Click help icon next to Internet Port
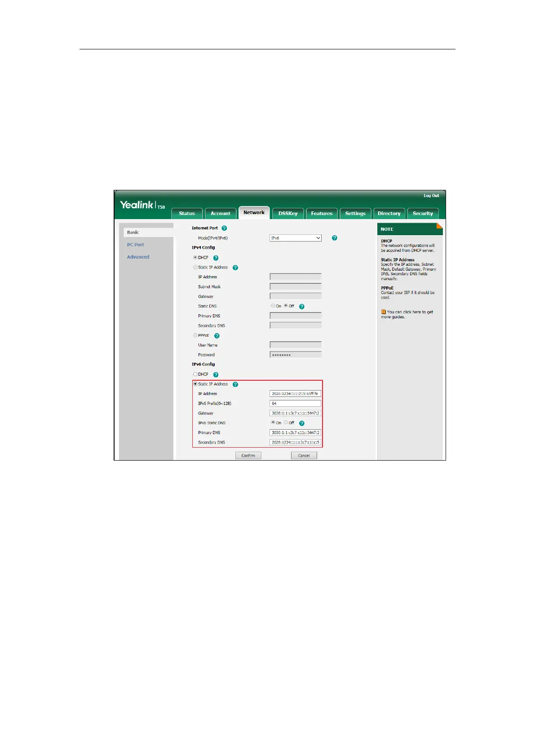 click(224, 228)
